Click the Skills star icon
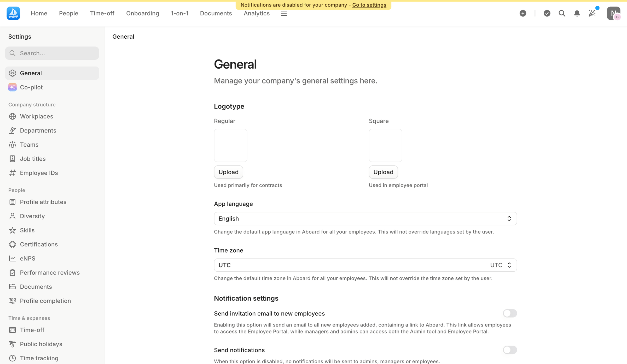627x364 pixels. click(12, 230)
